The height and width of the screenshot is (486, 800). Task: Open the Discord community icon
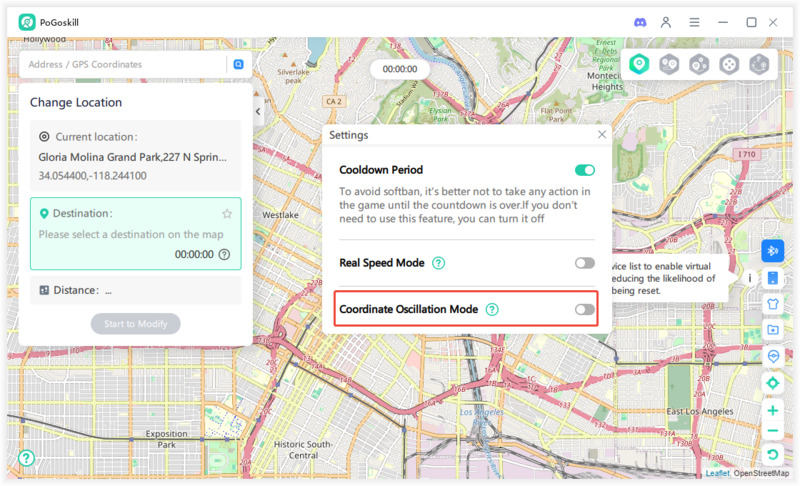pyautogui.click(x=640, y=22)
